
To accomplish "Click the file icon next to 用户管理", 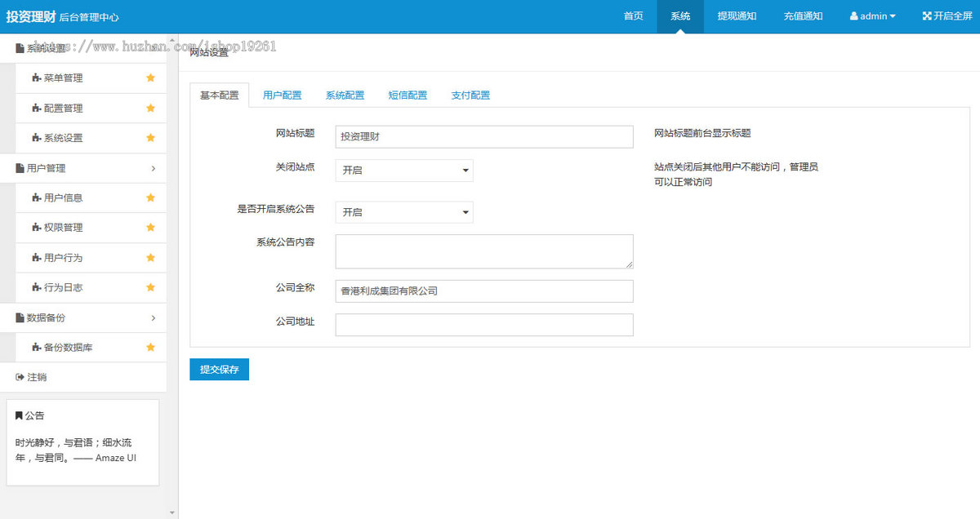I will (20, 168).
